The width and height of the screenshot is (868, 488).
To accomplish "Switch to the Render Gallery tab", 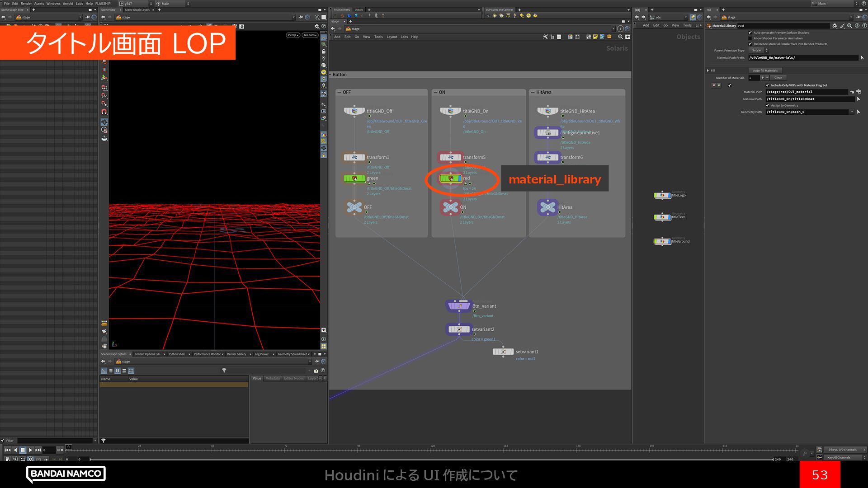I will (x=236, y=354).
